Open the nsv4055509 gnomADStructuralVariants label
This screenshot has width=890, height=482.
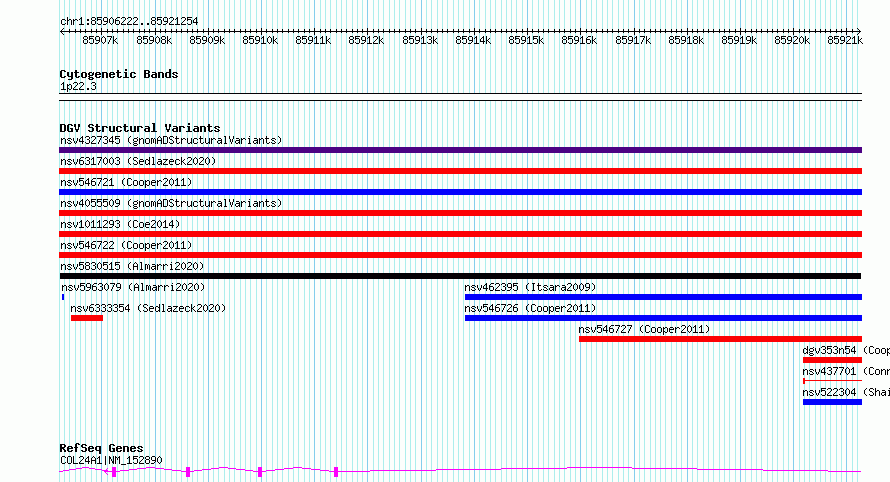171,203
